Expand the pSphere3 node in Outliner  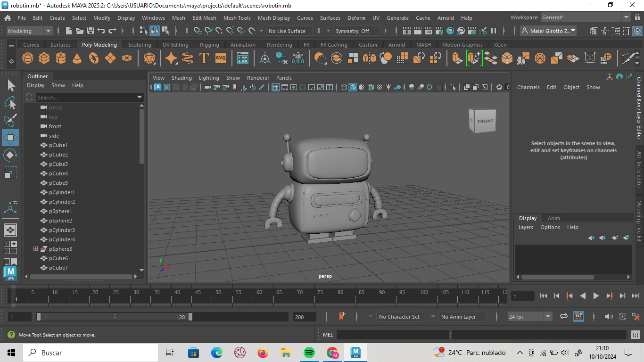(x=35, y=249)
